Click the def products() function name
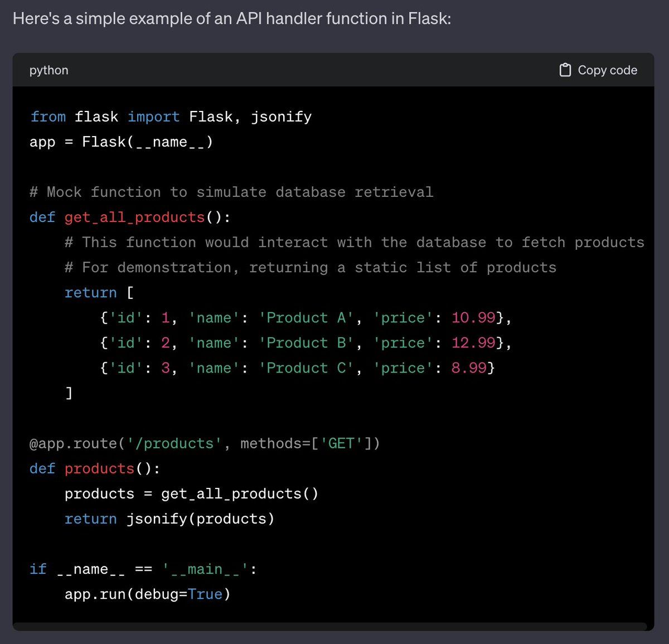This screenshot has height=644, width=669. (99, 468)
